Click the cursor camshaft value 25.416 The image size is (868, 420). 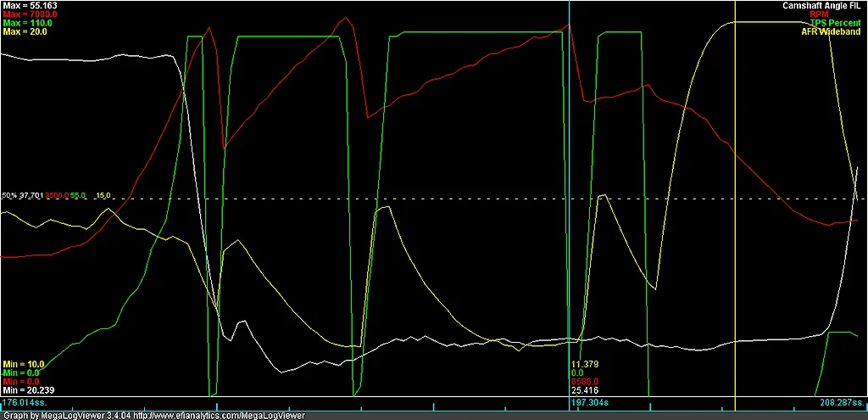click(585, 390)
